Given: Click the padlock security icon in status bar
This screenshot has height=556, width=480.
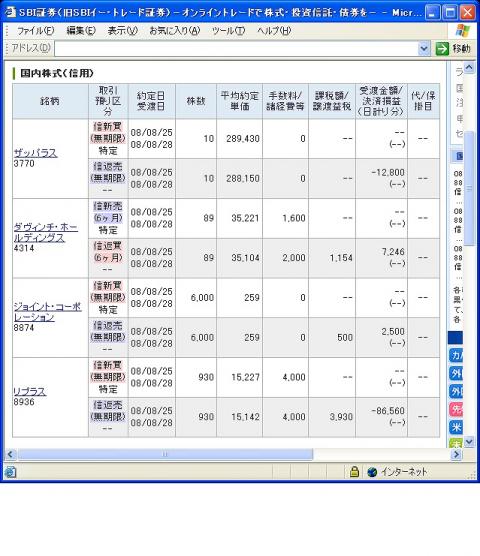Looking at the screenshot, I should [354, 472].
